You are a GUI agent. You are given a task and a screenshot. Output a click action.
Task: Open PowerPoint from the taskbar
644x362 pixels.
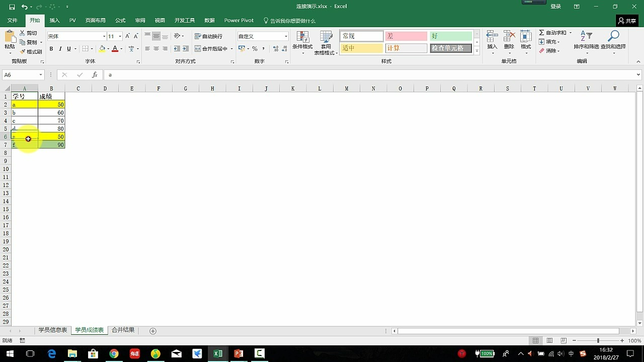point(238,353)
